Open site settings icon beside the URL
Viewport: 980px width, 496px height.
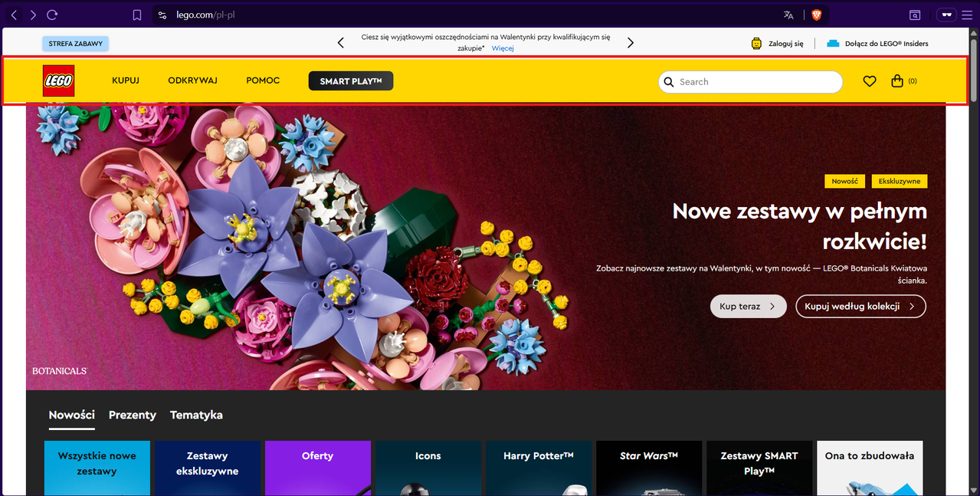(x=162, y=15)
